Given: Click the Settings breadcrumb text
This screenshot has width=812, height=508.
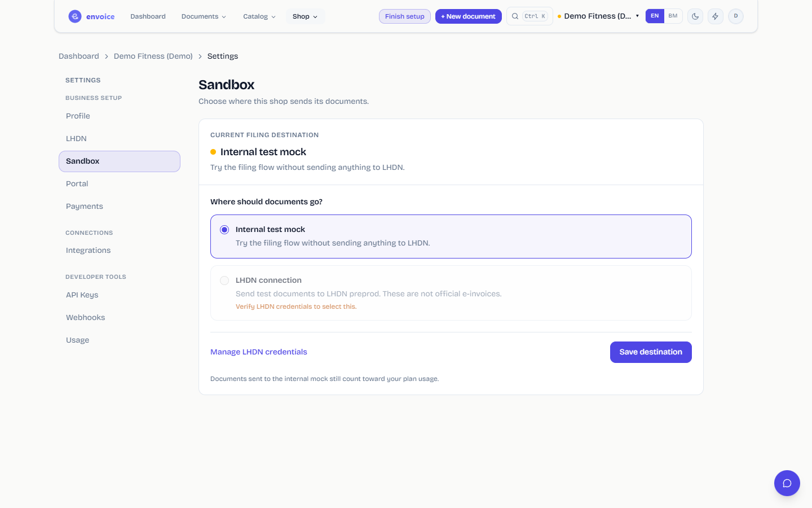Looking at the screenshot, I should click(223, 56).
